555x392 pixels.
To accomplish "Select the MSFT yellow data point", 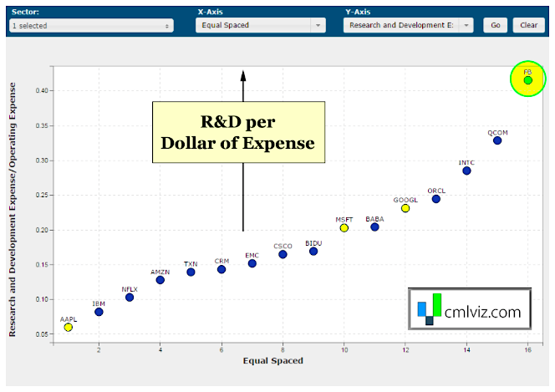I will tap(344, 228).
